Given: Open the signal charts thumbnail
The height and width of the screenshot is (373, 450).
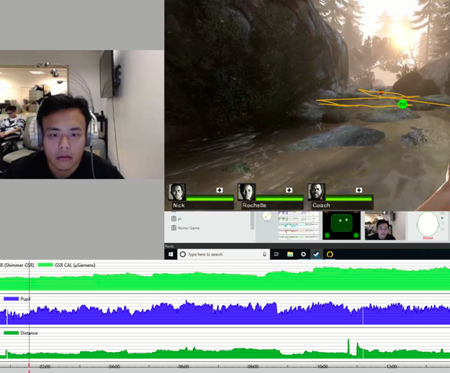Looking at the screenshot, I should (298, 225).
